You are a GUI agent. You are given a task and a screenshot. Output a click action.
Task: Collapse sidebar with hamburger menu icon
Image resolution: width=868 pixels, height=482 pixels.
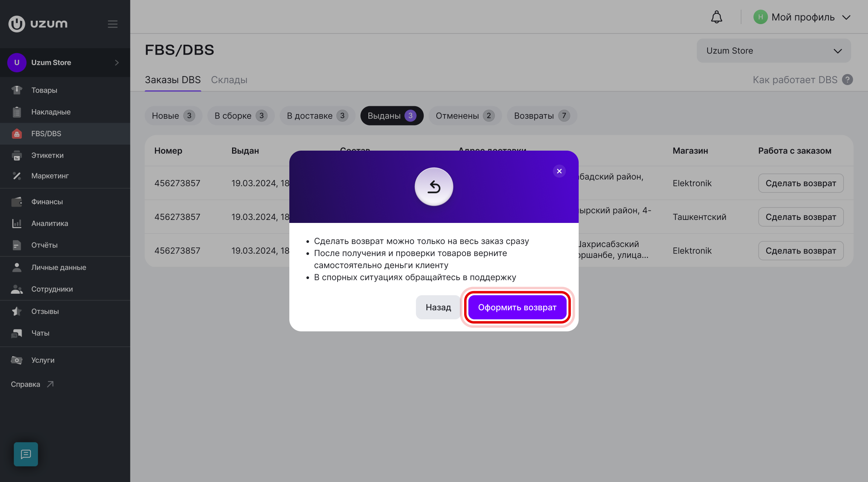coord(113,24)
